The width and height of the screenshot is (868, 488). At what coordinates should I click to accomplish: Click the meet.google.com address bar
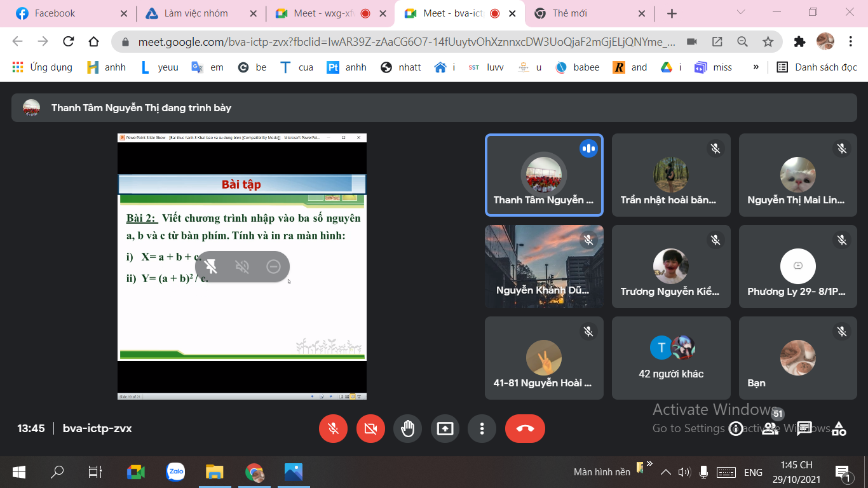coord(406,42)
